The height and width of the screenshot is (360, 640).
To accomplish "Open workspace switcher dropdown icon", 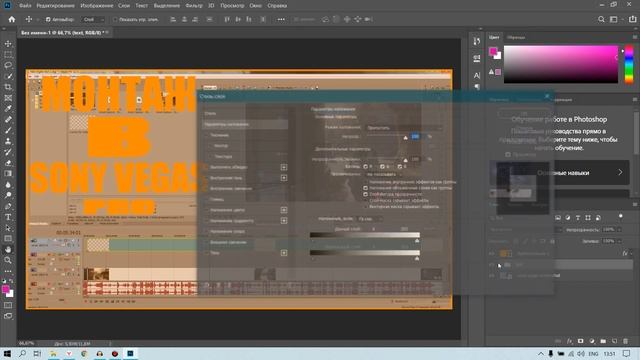I will (x=613, y=19).
